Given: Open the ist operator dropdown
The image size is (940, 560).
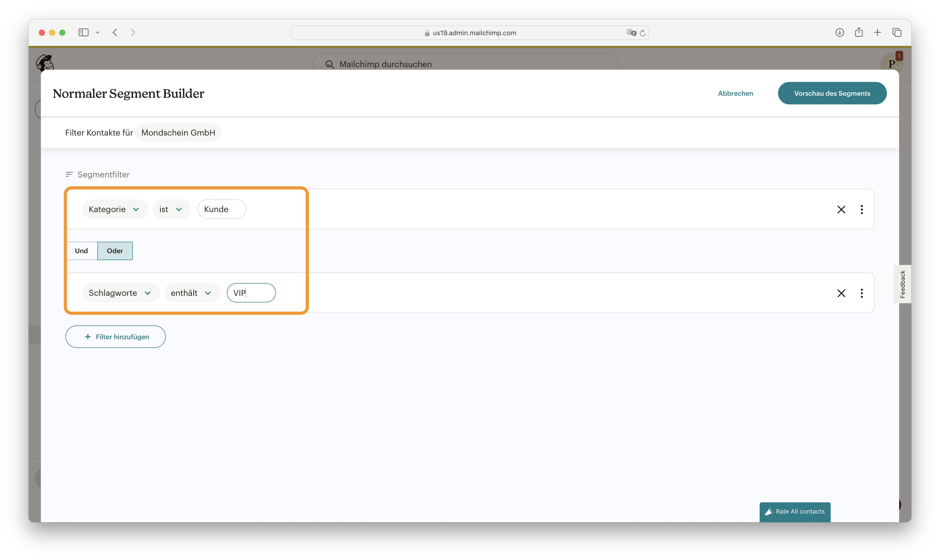Looking at the screenshot, I should click(x=171, y=209).
